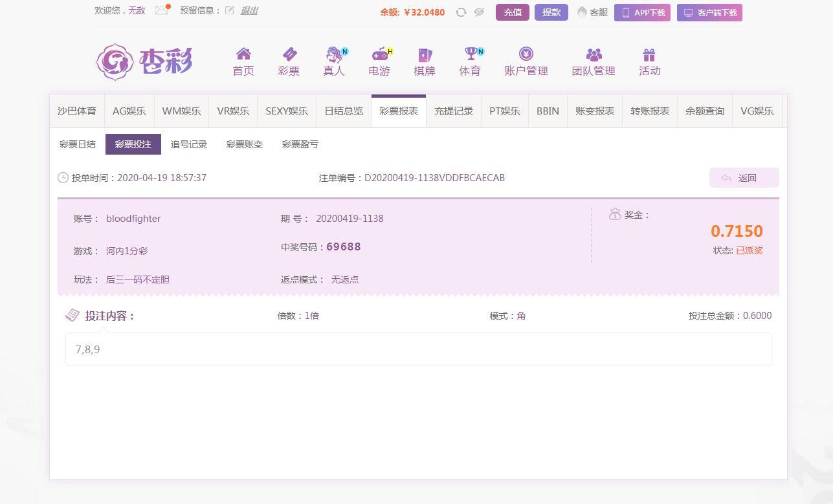Open the 体育 sports trophy icon
Viewport: 833px width, 504px height.
(470, 55)
